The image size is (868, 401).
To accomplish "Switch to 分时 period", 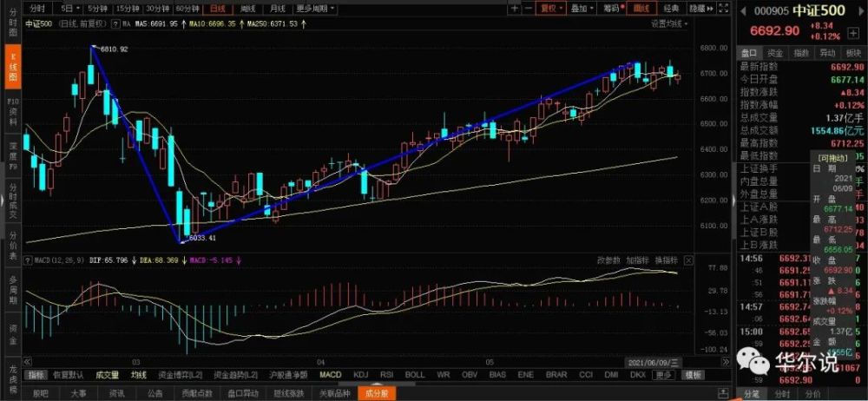I will point(38,9).
